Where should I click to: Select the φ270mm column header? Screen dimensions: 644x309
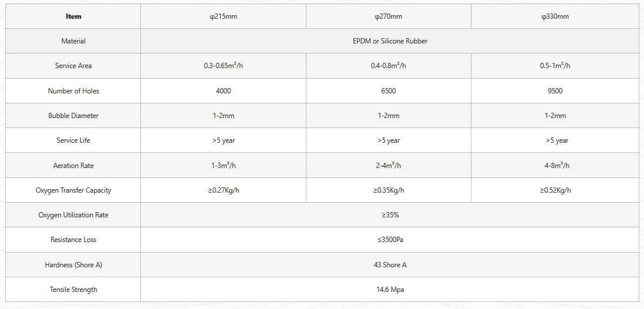389,16
